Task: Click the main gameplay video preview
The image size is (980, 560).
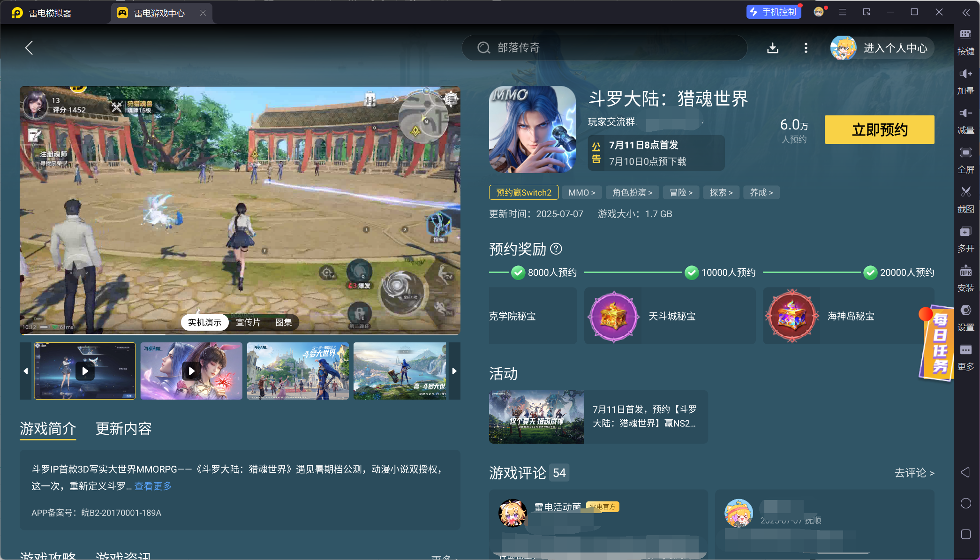Action: click(240, 210)
